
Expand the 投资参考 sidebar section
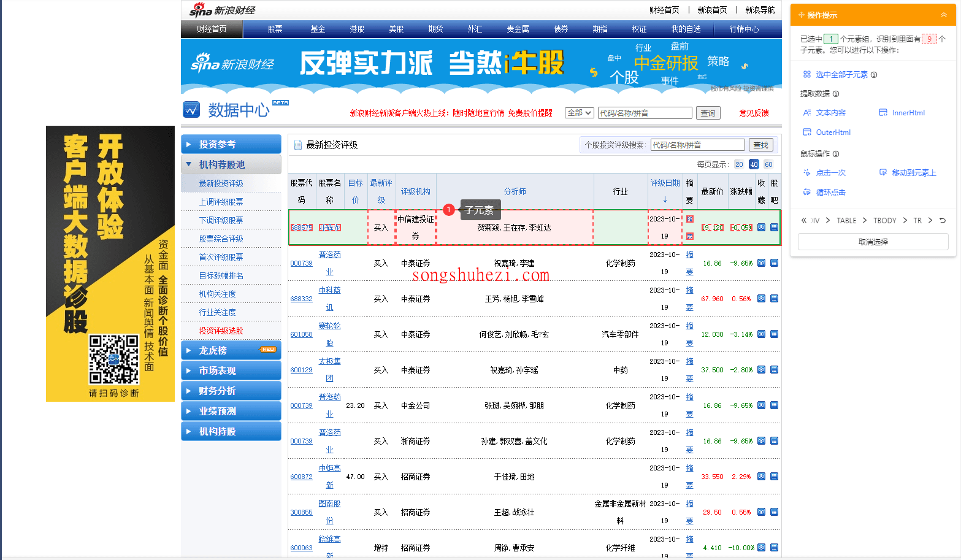(x=231, y=144)
